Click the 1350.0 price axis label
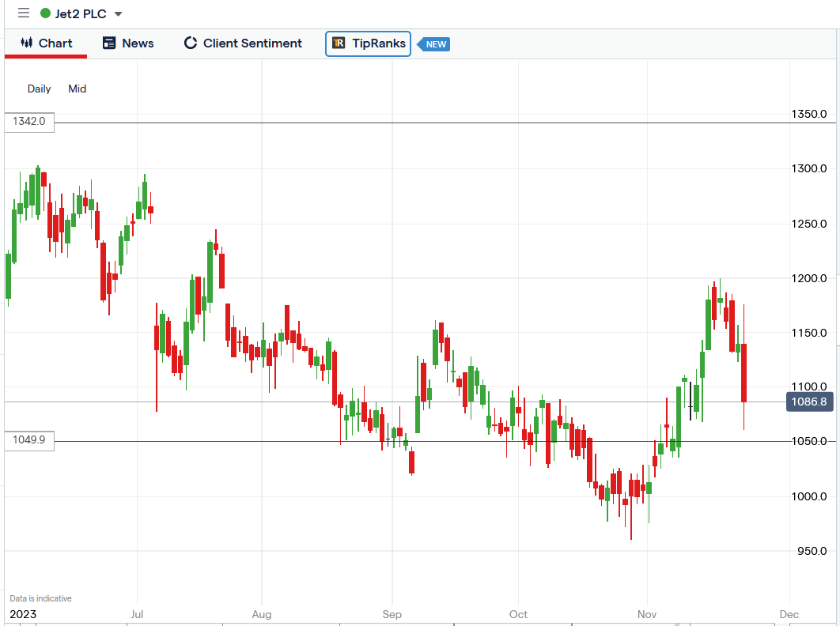This screenshot has height=626, width=840. pyautogui.click(x=809, y=114)
